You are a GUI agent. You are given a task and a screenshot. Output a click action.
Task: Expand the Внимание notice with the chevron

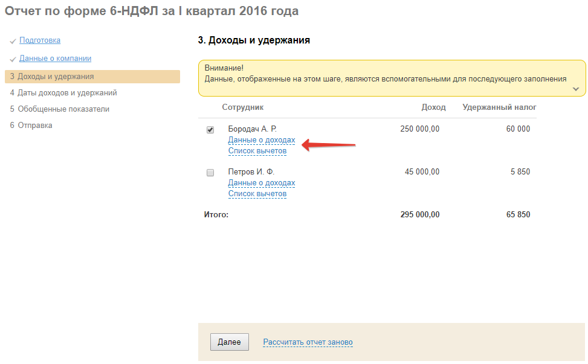(576, 89)
